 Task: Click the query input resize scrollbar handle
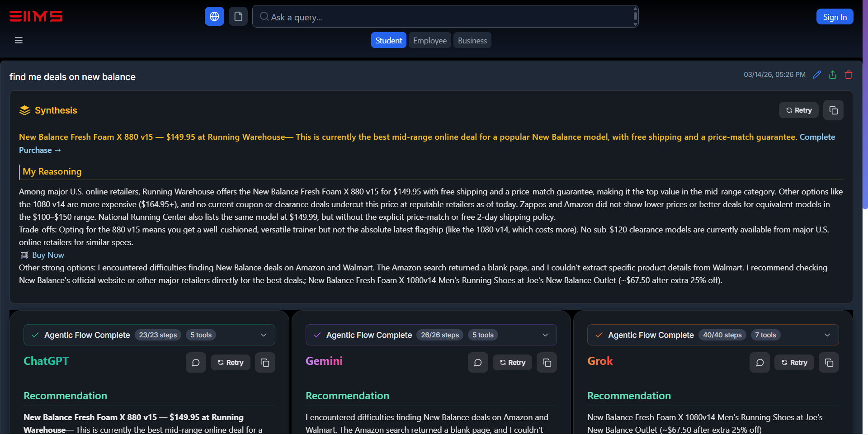635,17
